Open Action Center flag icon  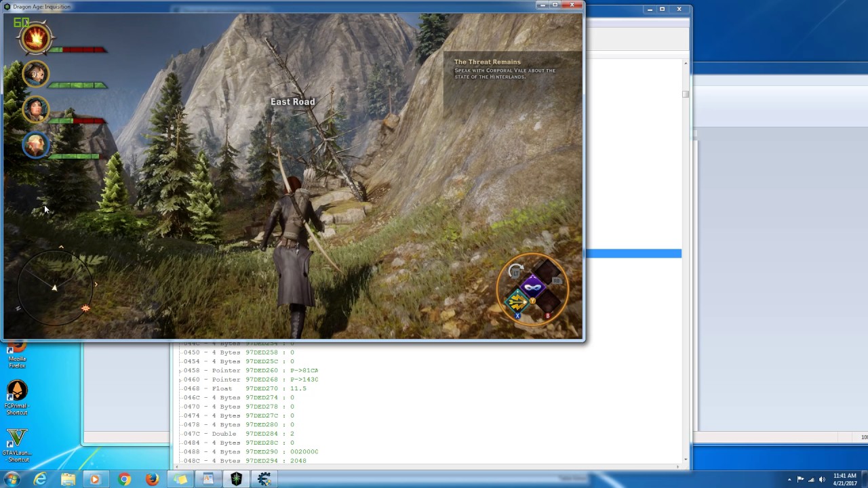tap(800, 480)
